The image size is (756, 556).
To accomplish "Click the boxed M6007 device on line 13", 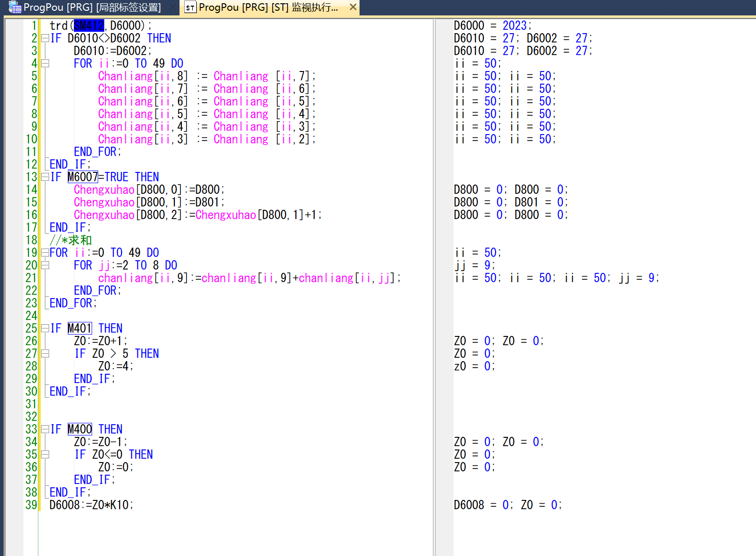I will (83, 177).
